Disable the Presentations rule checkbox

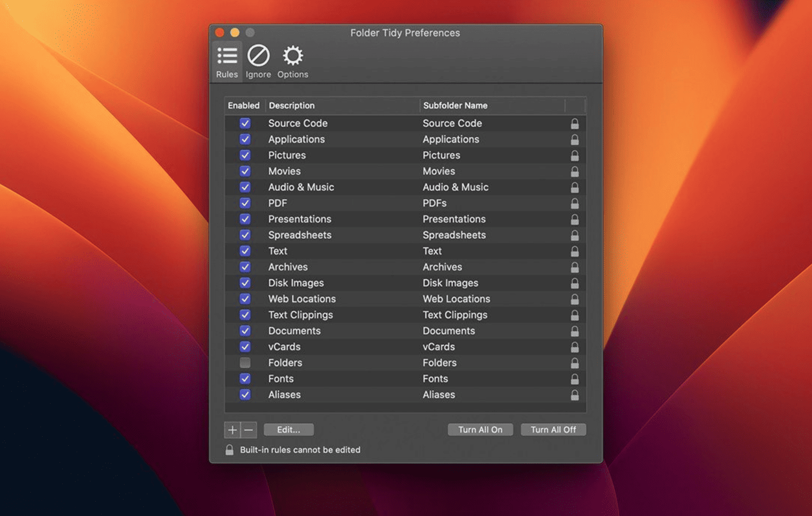[x=245, y=219]
